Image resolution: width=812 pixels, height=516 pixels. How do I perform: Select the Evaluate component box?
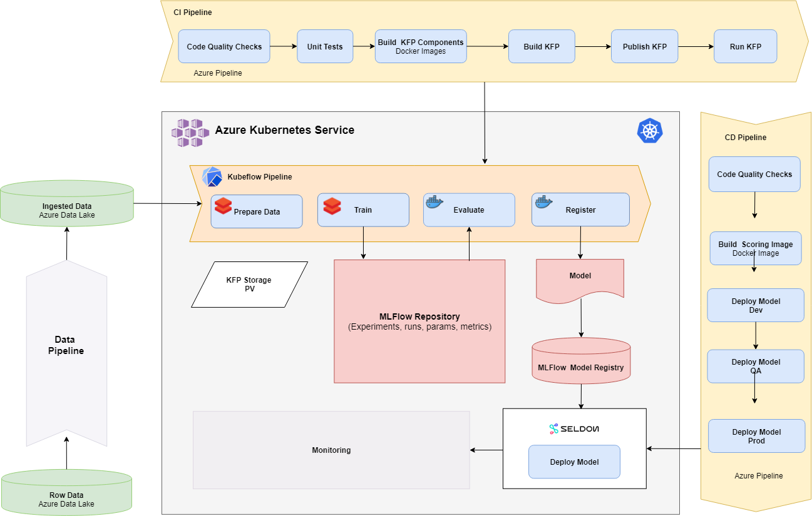point(469,210)
